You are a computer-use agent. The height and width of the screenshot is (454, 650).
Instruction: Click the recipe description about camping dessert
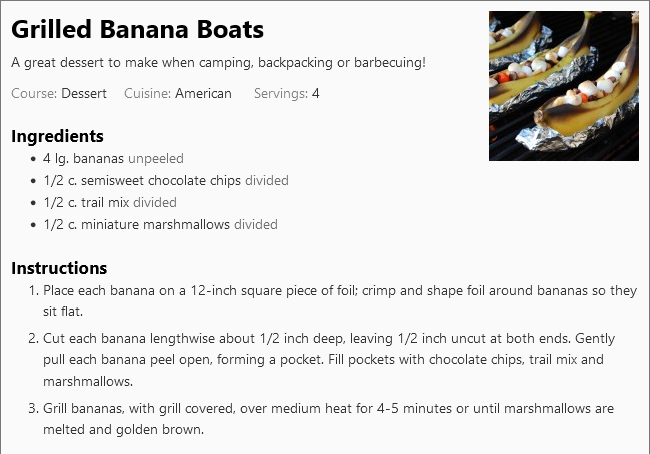pos(218,63)
